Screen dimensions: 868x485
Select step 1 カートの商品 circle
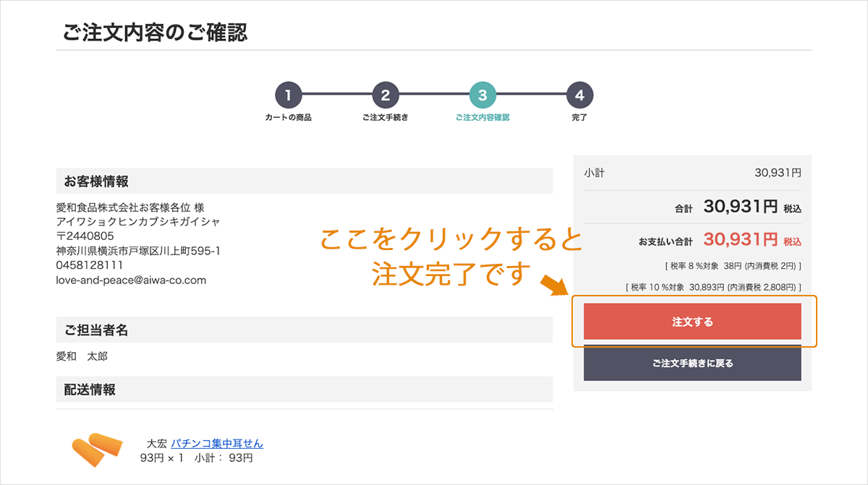coord(288,95)
